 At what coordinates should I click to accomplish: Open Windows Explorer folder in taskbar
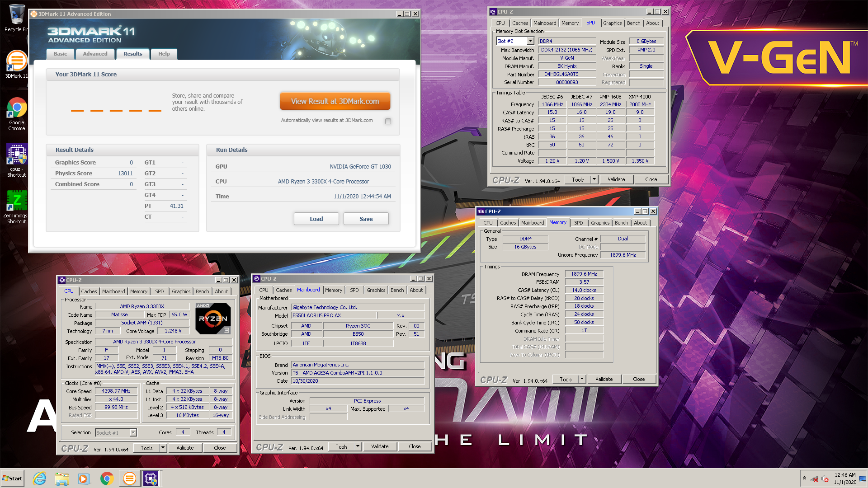coord(62,478)
